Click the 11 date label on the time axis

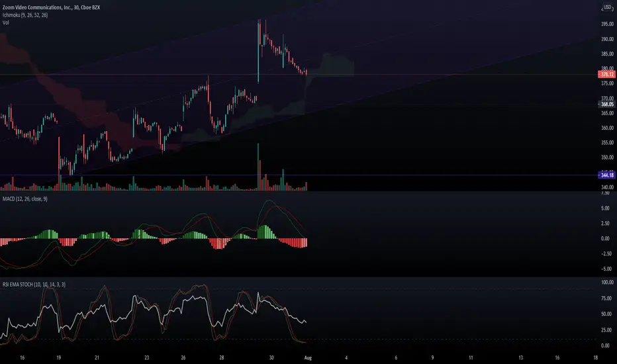point(471,357)
